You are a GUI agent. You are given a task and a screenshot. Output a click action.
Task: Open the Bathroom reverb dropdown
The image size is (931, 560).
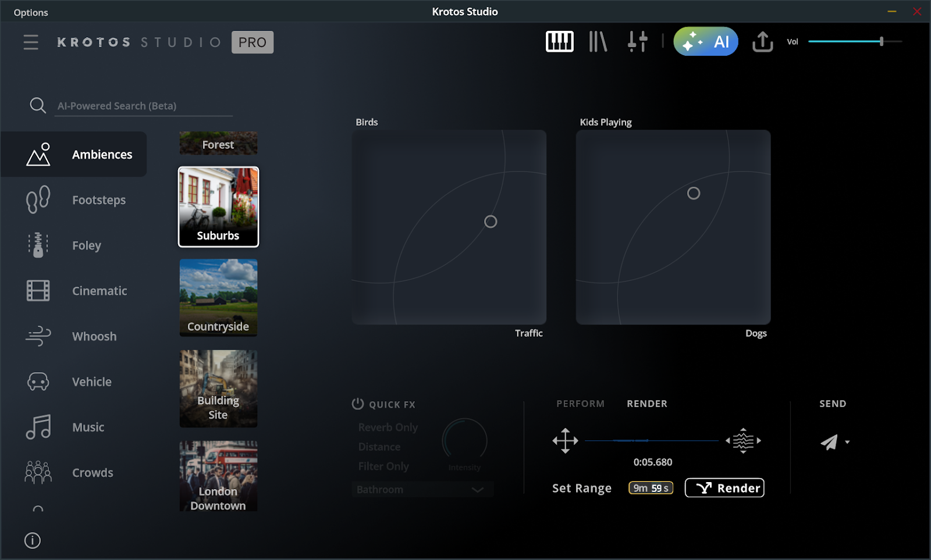coord(422,489)
